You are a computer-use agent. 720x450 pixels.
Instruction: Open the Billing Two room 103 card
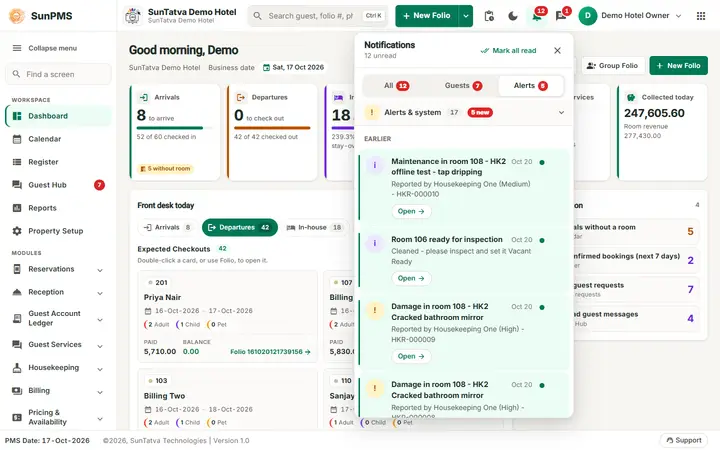pos(228,400)
